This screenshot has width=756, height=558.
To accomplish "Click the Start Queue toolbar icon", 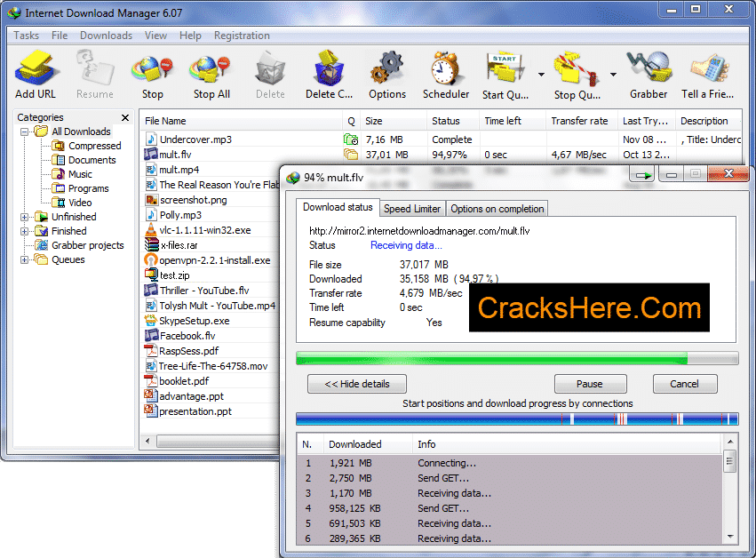I will (x=505, y=68).
